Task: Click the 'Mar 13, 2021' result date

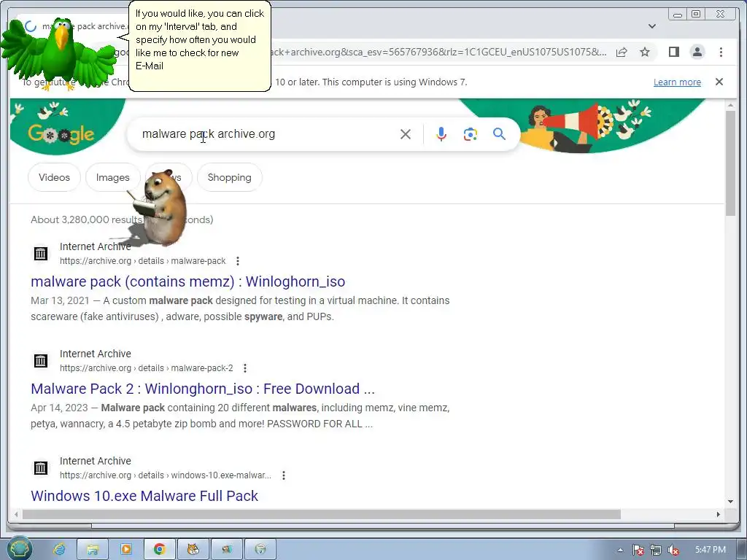Action: (60, 300)
